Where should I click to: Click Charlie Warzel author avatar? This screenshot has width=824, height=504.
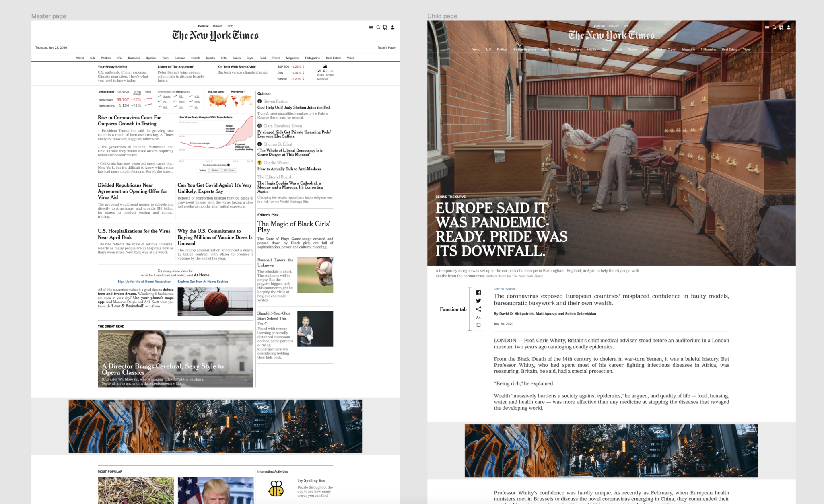(260, 163)
